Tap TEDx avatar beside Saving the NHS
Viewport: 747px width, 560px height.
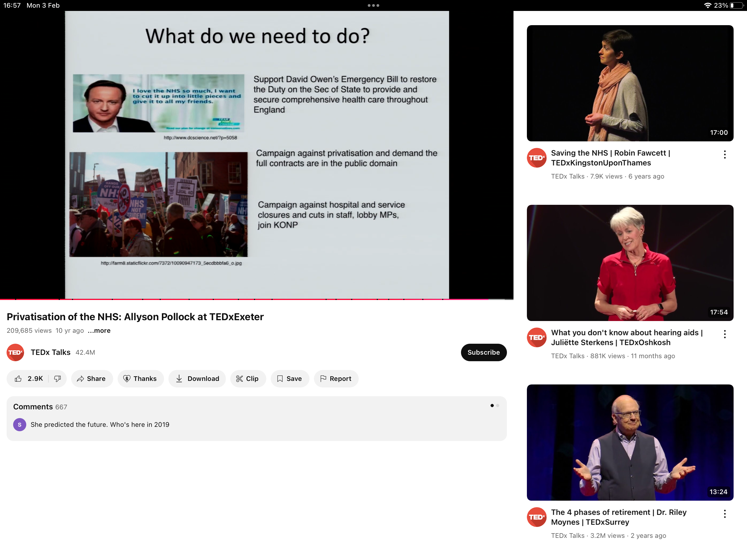537,158
